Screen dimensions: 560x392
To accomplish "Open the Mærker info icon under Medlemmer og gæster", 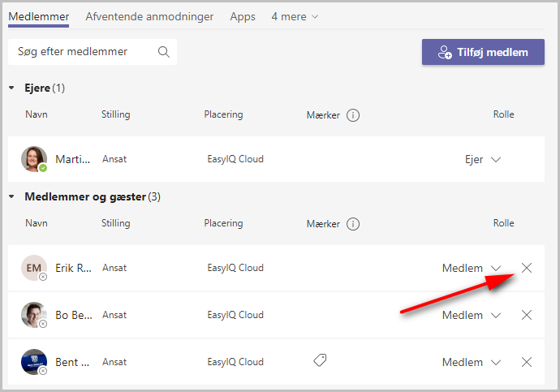I will point(353,224).
